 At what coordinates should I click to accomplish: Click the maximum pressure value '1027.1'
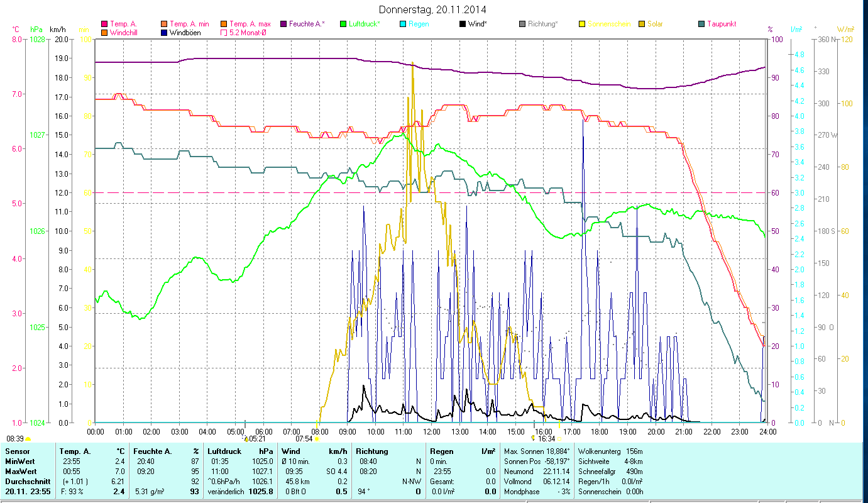(263, 472)
